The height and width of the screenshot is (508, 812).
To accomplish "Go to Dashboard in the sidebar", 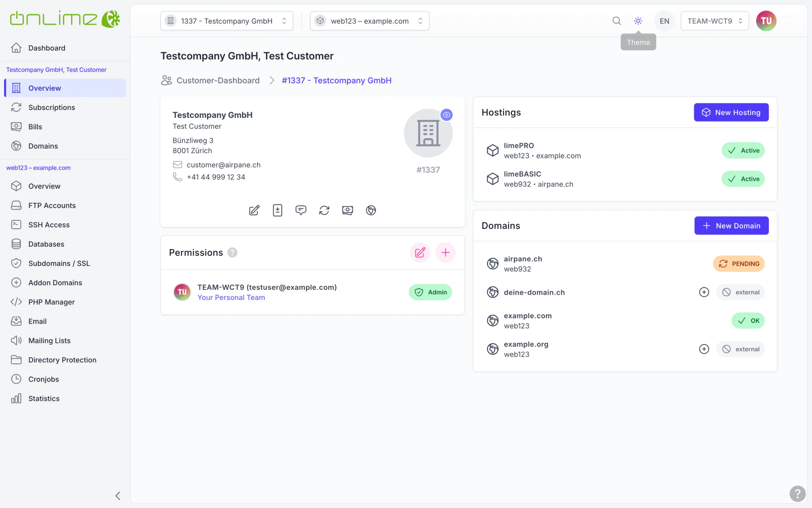I will tap(65, 48).
